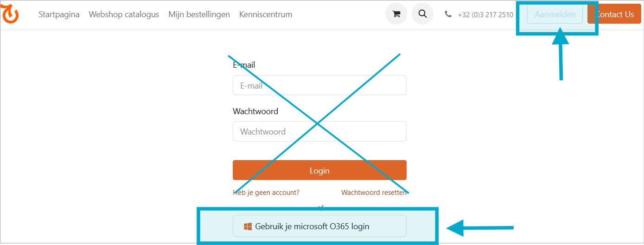Click the orange Login button

(319, 170)
